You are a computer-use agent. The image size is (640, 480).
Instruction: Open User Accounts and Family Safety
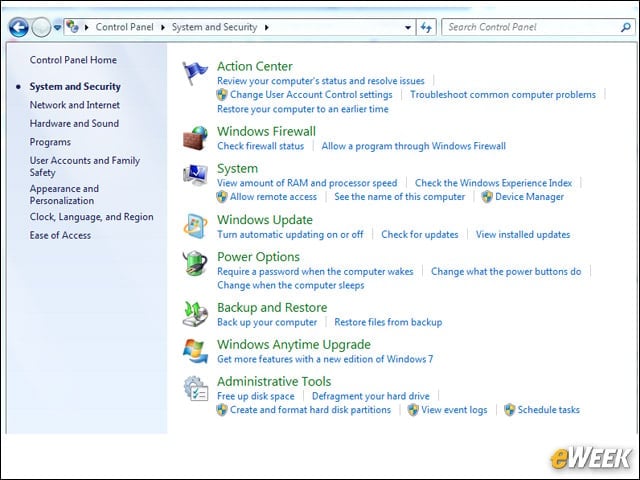tap(84, 166)
